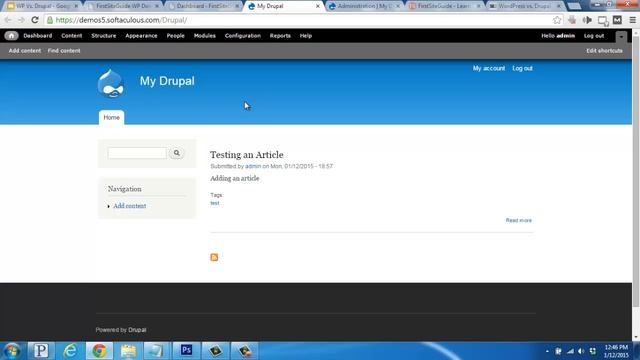The image size is (640, 360).
Task: Click the search magnifier button
Action: pos(176,153)
